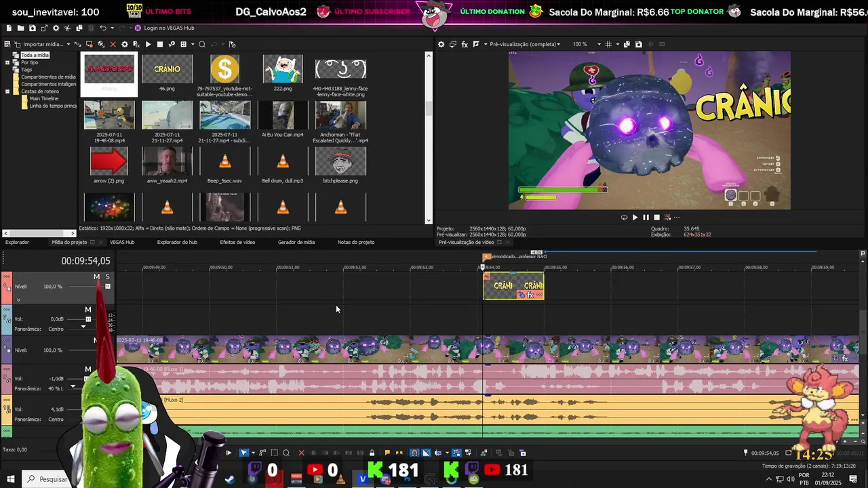Toggle automatic crossfades on the timeline

426,453
